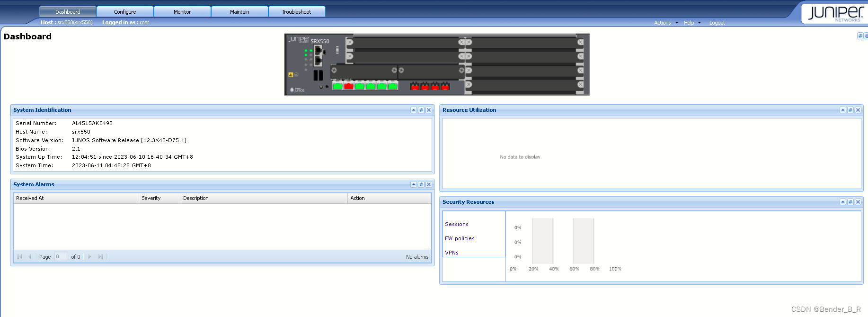Image resolution: width=868 pixels, height=317 pixels.
Task: Open the Maintain tab
Action: coord(239,12)
